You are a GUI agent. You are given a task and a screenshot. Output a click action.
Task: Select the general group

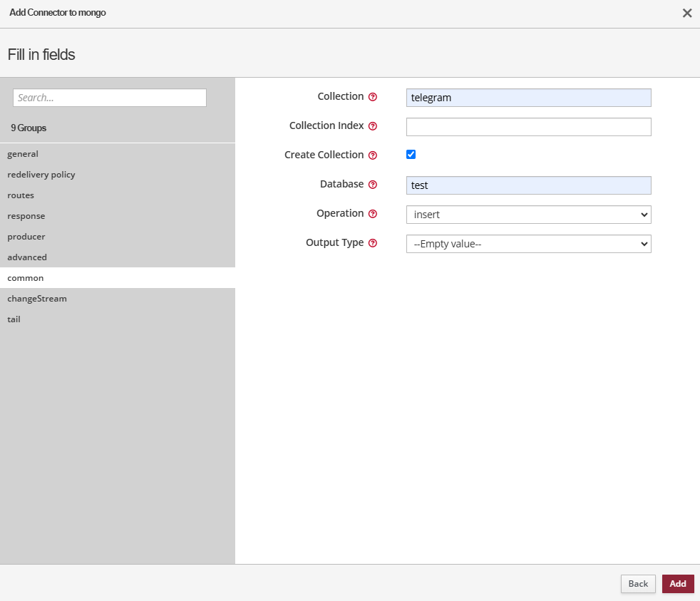click(23, 154)
